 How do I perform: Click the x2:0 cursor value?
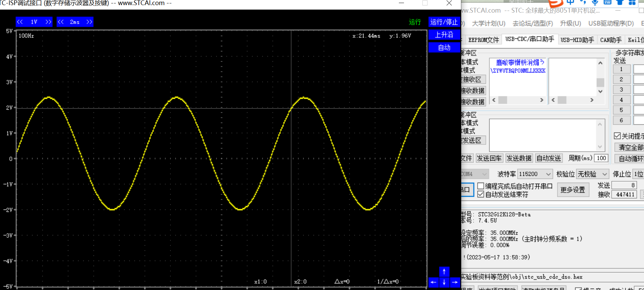[x=300, y=282]
